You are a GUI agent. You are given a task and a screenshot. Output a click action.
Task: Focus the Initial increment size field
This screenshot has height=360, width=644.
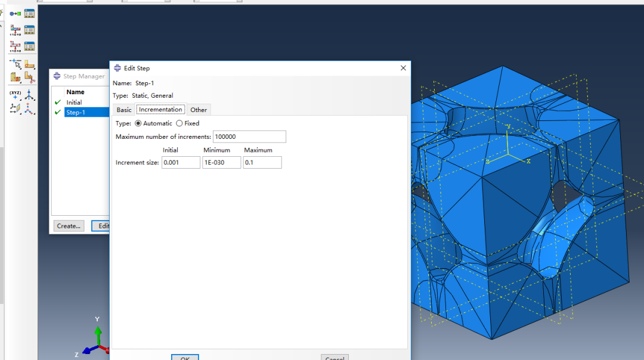pos(181,163)
